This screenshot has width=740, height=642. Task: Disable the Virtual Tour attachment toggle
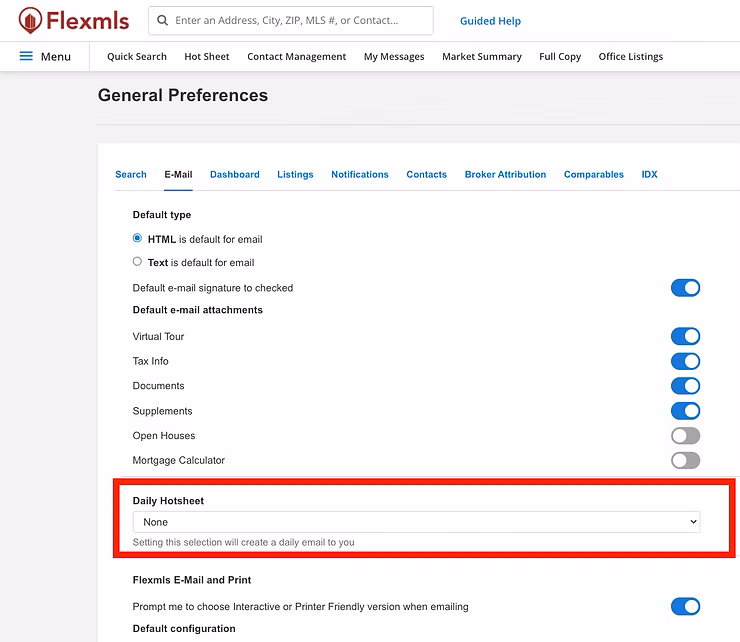pyautogui.click(x=685, y=337)
